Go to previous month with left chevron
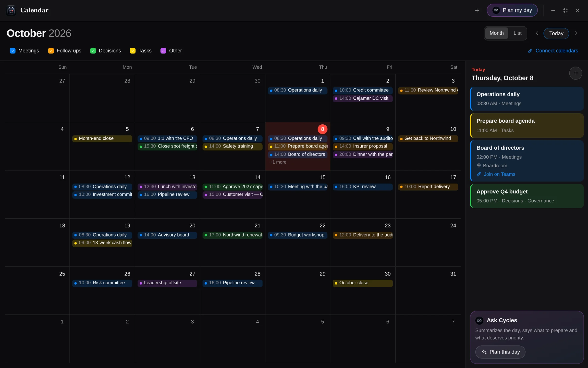 pyautogui.click(x=537, y=33)
